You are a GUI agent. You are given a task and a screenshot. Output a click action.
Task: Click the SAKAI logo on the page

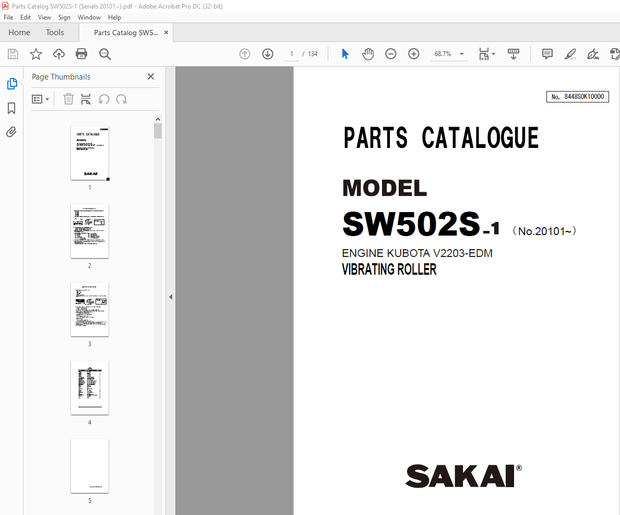coord(463,476)
